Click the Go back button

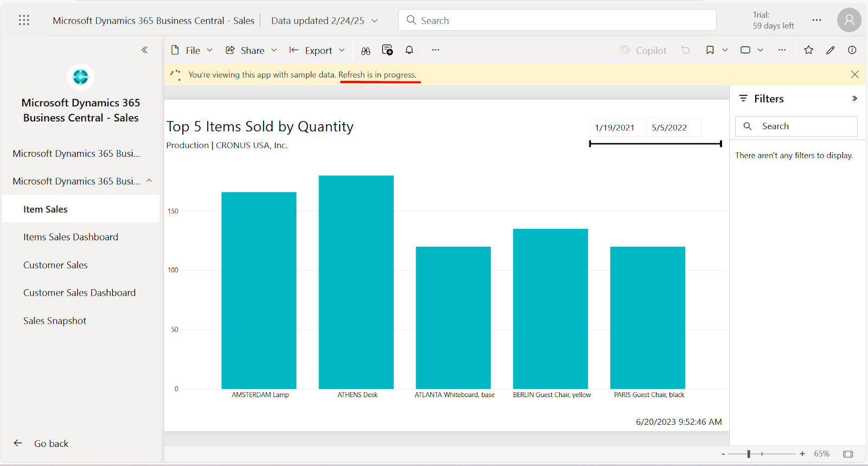(41, 443)
